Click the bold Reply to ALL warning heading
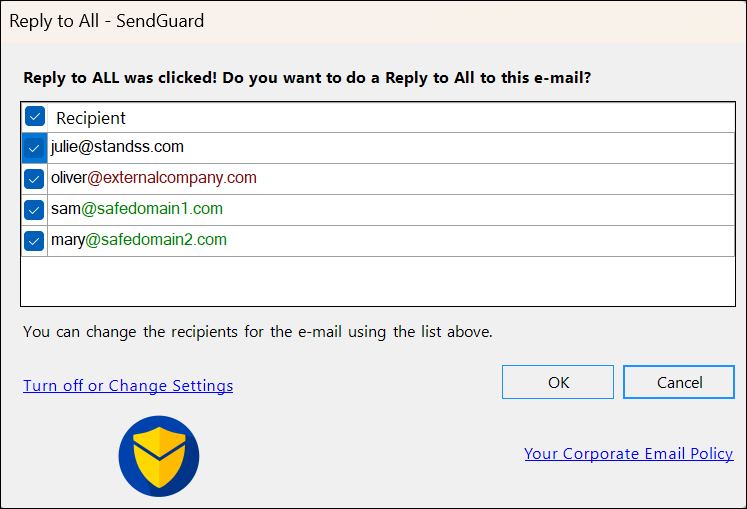747x509 pixels. [307, 78]
